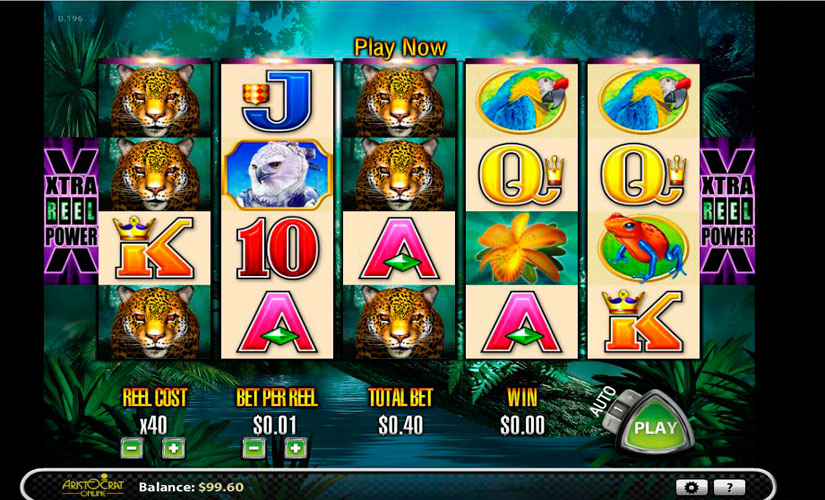Click the green PLAY spin button

pos(655,427)
